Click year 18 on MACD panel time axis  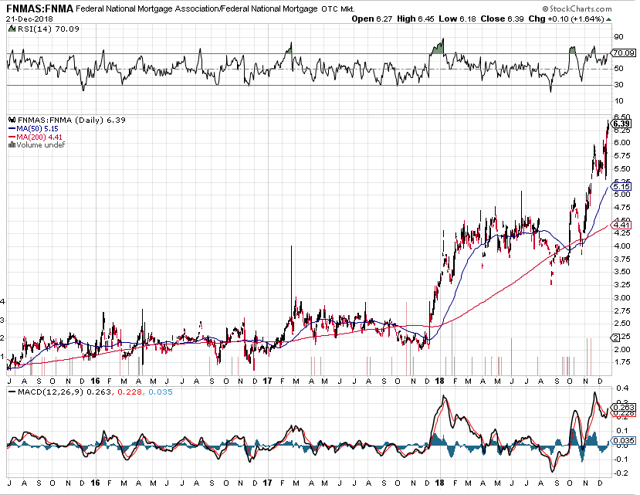click(439, 483)
